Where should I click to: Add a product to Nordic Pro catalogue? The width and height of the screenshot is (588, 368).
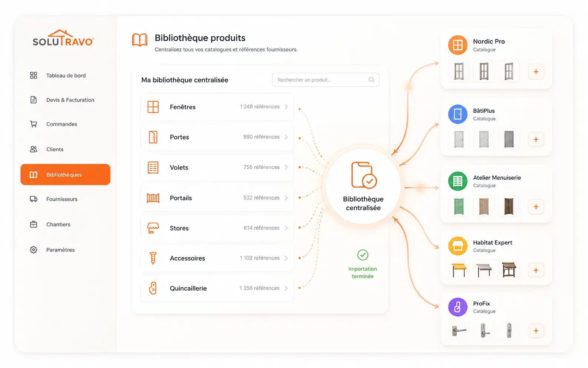[x=536, y=72]
